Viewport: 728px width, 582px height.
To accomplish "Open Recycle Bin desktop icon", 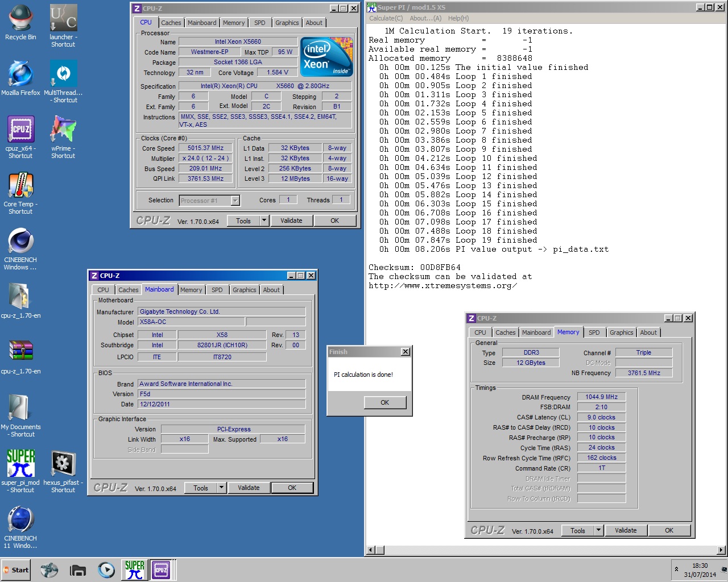I will [20, 23].
